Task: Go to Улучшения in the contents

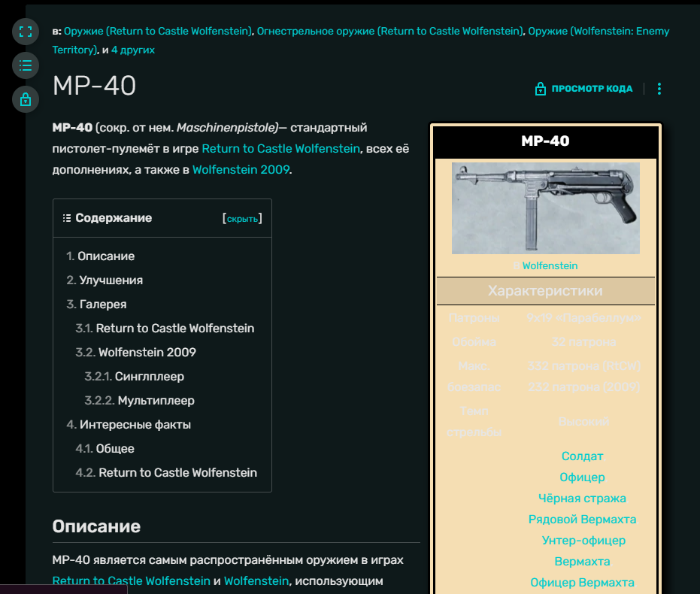Action: pos(111,280)
